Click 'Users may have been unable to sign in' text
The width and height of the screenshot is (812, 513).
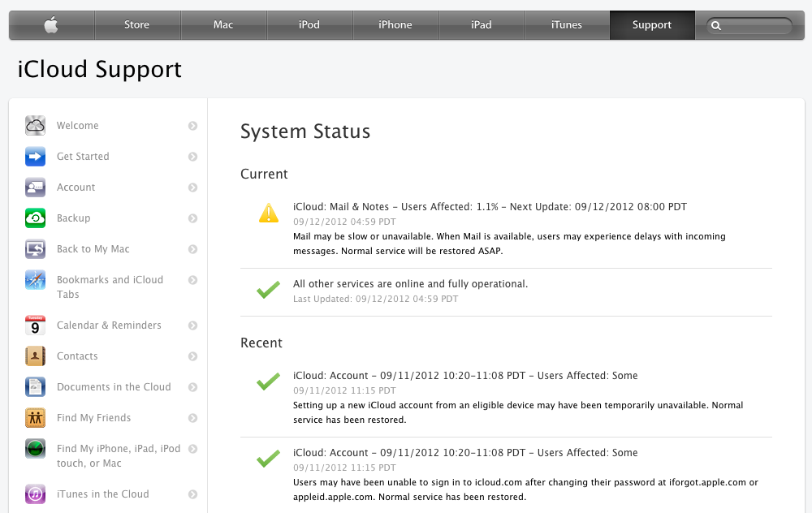tap(525, 489)
